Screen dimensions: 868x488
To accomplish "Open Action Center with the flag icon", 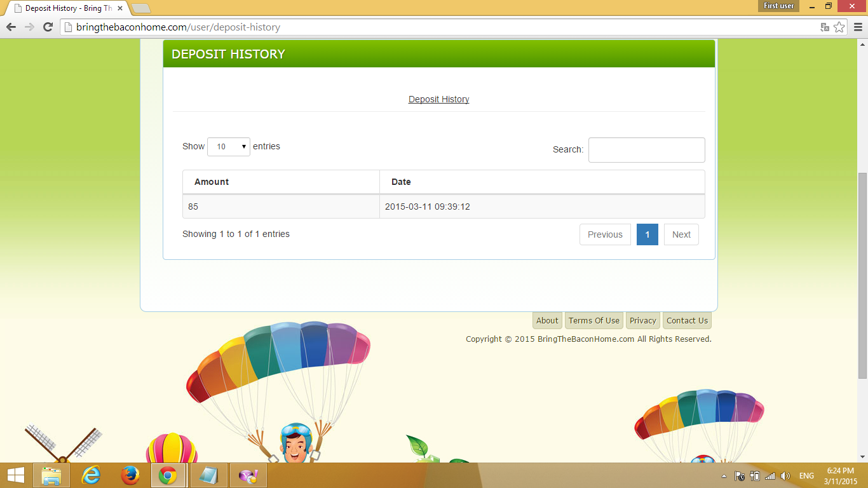I will click(739, 475).
